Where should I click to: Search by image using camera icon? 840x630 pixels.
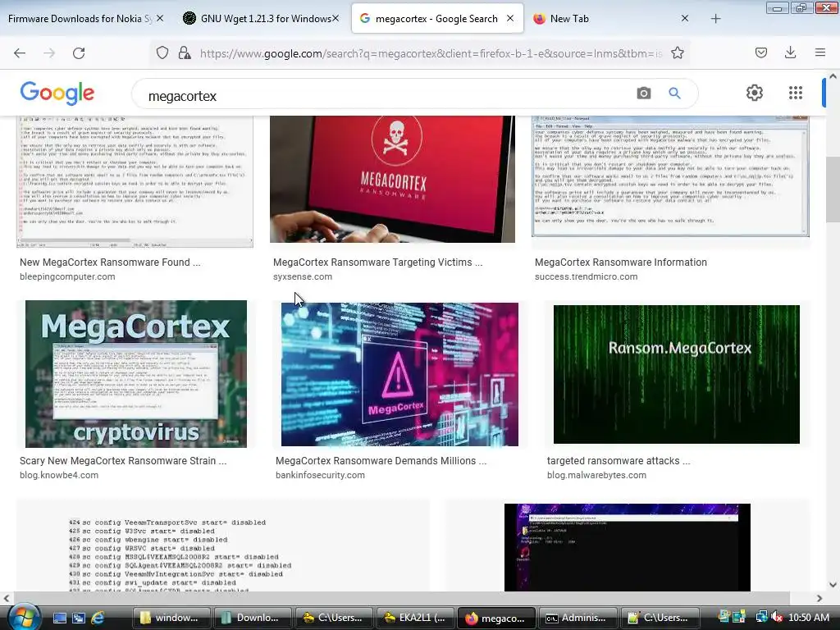tap(644, 94)
